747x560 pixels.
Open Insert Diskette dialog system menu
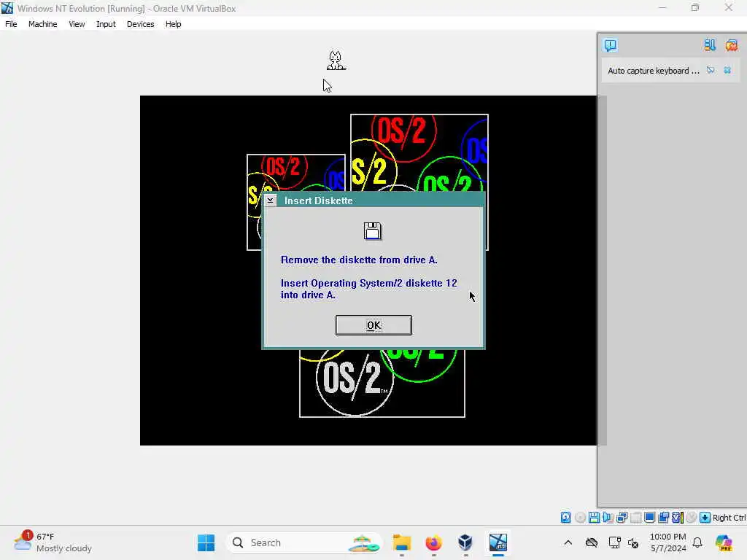click(x=270, y=201)
